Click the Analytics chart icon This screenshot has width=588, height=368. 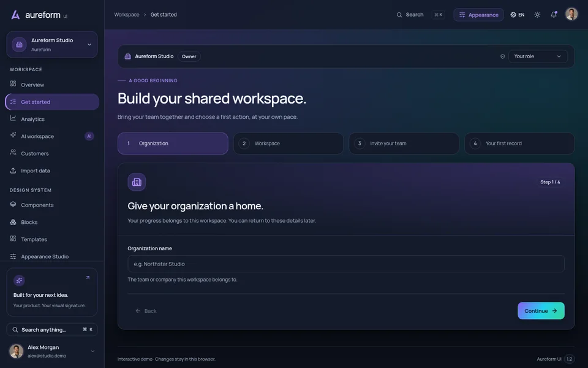pos(13,118)
